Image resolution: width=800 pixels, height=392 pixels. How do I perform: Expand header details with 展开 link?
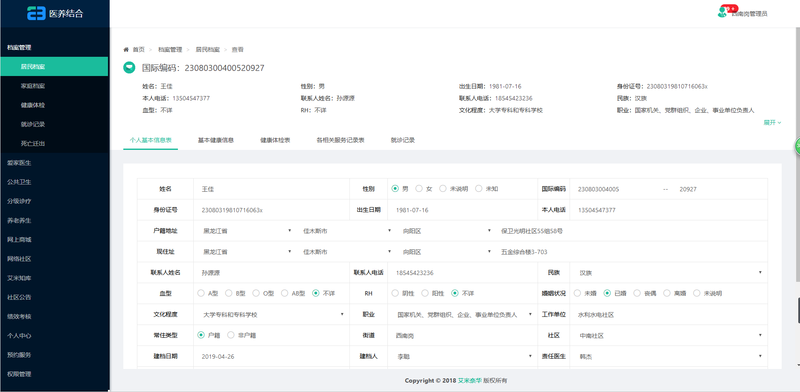772,122
